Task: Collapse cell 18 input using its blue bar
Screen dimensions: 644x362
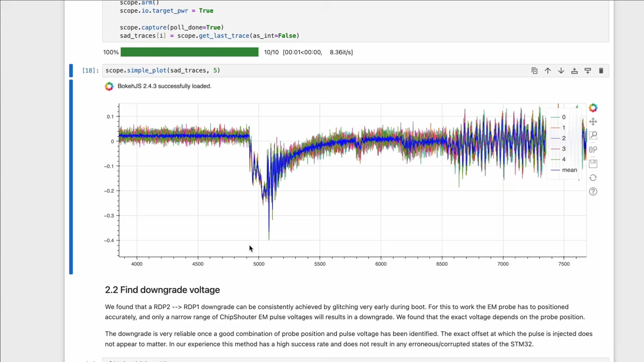Action: tap(71, 70)
